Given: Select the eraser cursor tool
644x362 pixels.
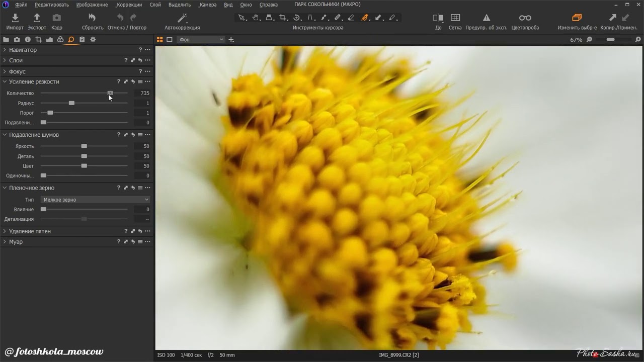Looking at the screenshot, I should pos(351,18).
